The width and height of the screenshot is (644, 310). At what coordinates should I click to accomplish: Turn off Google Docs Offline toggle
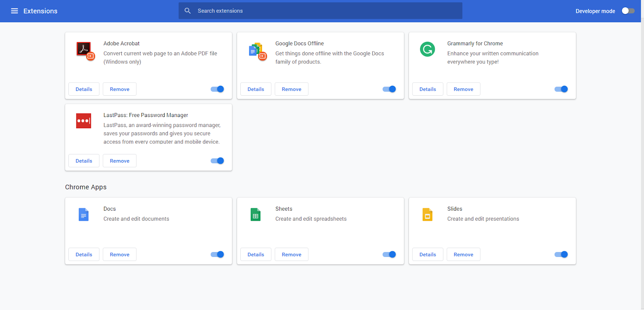click(x=389, y=89)
